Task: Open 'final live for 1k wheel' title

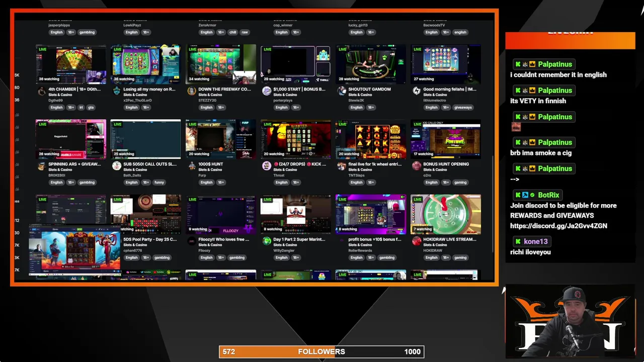Action: click(375, 164)
